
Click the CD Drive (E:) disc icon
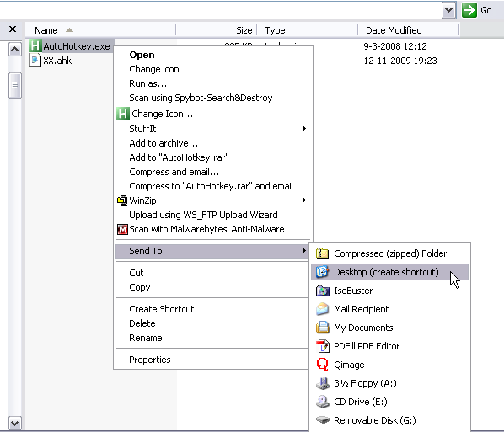(322, 402)
